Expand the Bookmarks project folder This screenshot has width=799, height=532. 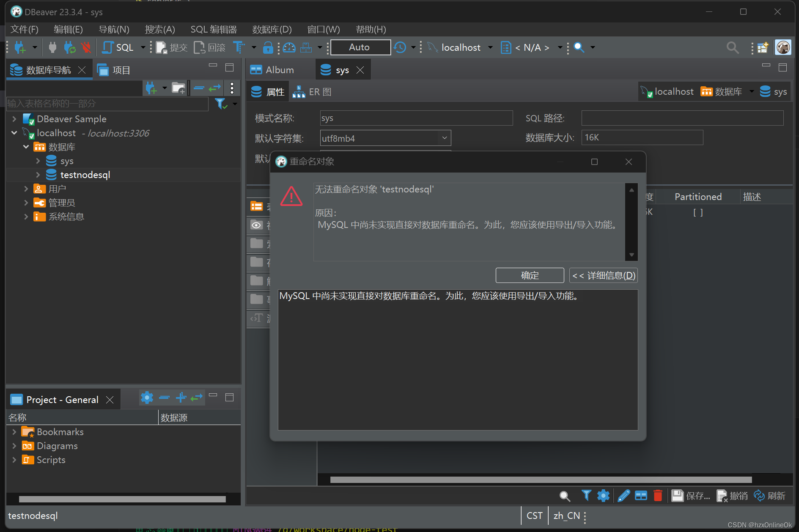pyautogui.click(x=14, y=432)
